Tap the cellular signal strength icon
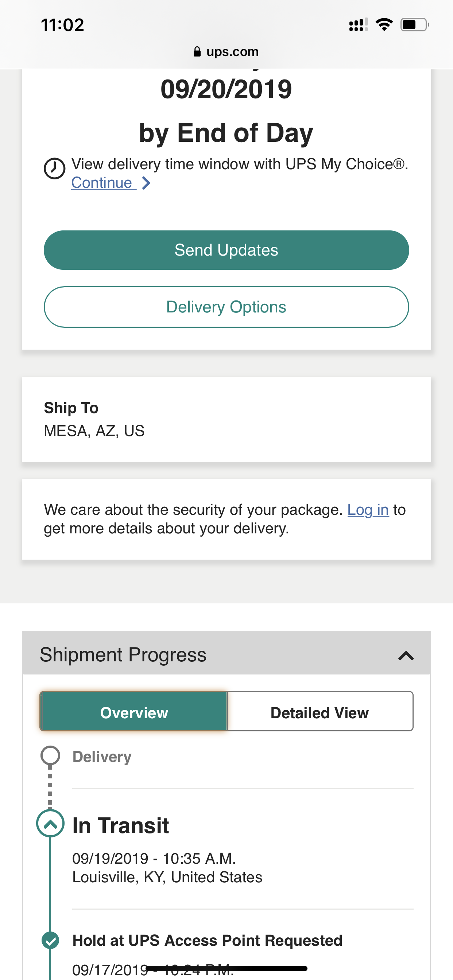The image size is (453, 980). click(358, 25)
